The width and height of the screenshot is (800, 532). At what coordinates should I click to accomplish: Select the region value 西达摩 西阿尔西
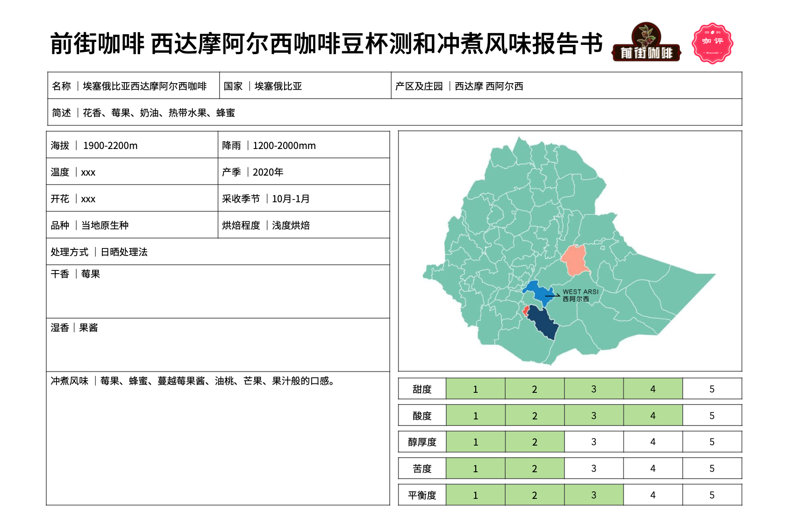[489, 86]
